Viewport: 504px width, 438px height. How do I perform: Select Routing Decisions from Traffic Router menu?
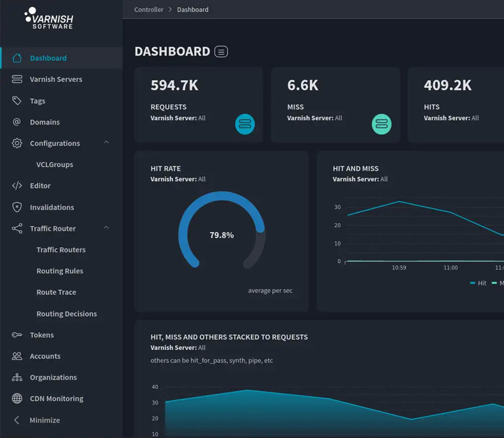[66, 314]
